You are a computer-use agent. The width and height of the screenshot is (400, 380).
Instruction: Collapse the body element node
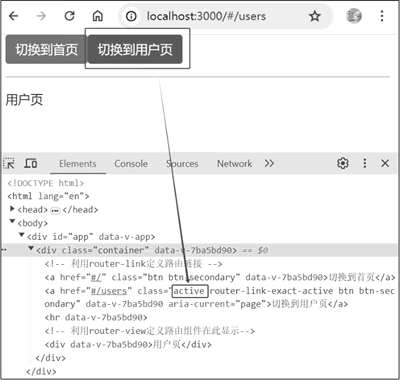(x=13, y=221)
